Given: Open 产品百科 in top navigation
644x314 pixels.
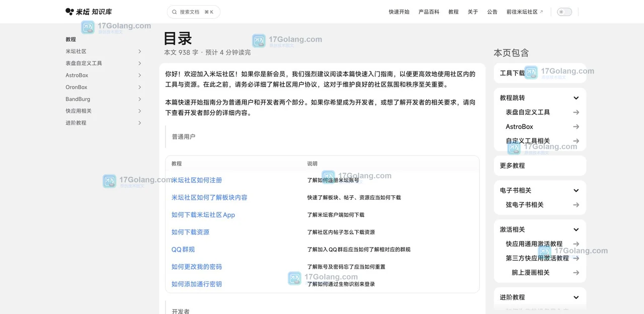Looking at the screenshot, I should (x=429, y=12).
